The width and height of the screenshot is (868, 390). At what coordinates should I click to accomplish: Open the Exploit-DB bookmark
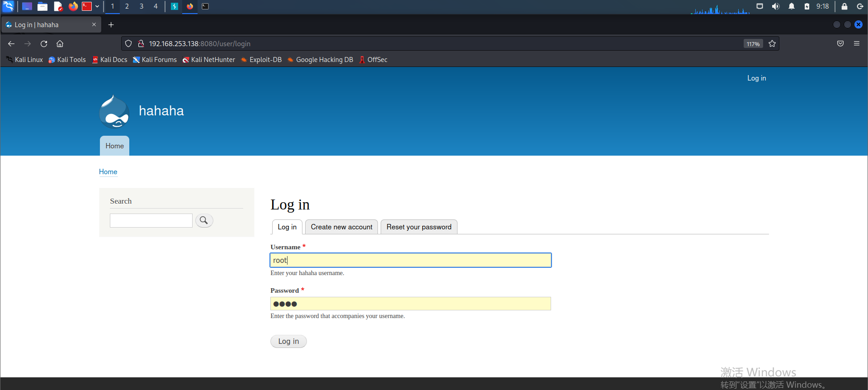(261, 60)
